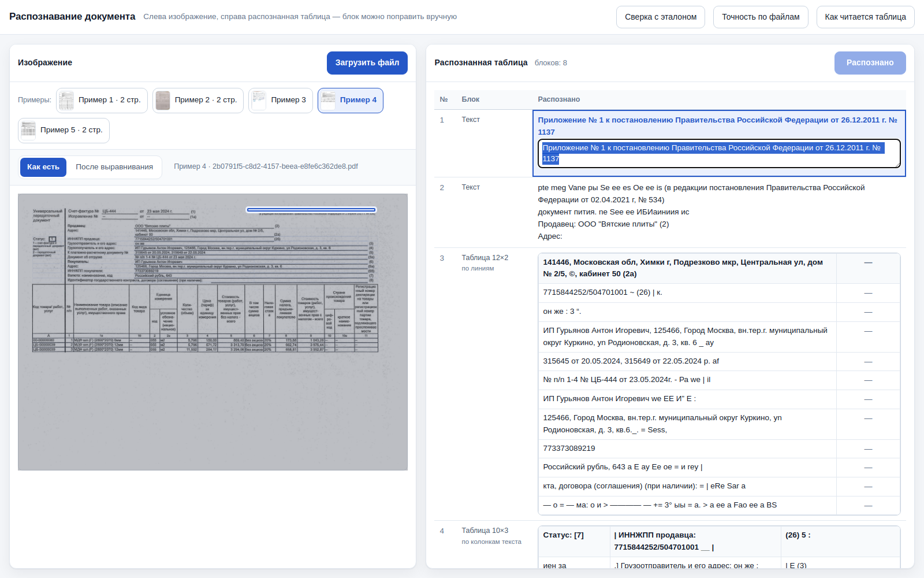
Task: Open the Пример 1 sample with its thumbnail
Action: [x=102, y=100]
